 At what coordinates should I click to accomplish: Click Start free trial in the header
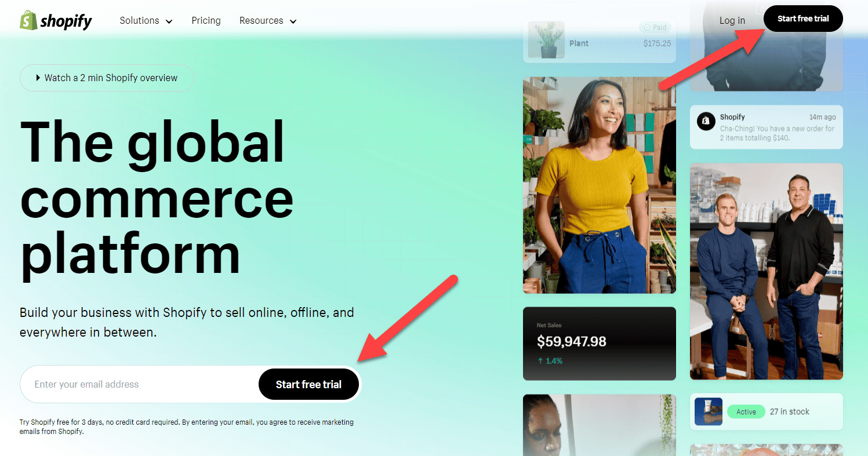[x=803, y=18]
